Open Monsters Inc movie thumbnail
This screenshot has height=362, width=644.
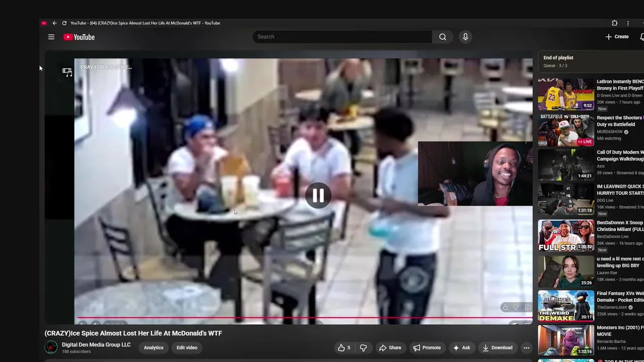pyautogui.click(x=566, y=340)
